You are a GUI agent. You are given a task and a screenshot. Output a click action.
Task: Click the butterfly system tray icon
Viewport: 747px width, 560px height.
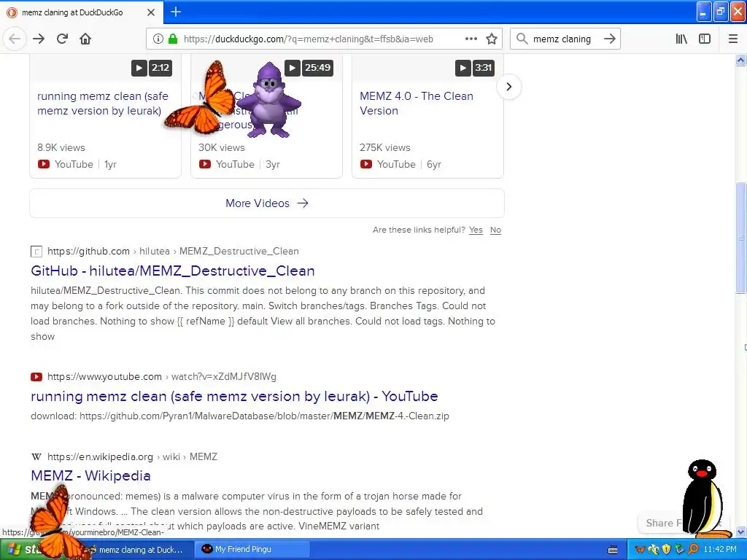click(640, 550)
